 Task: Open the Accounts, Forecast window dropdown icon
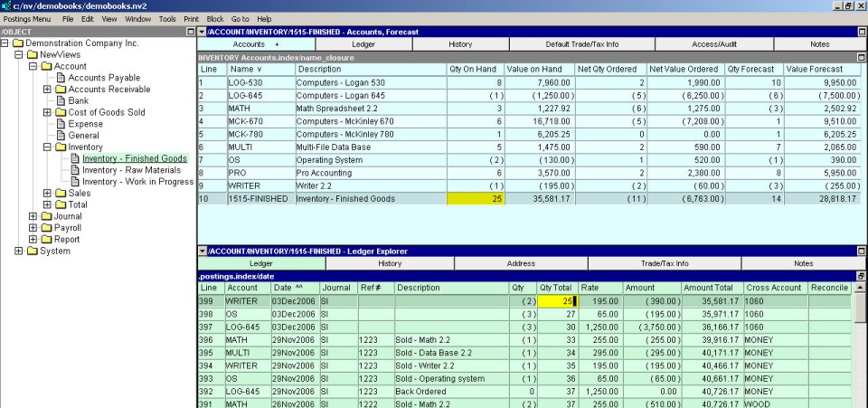pos(203,32)
